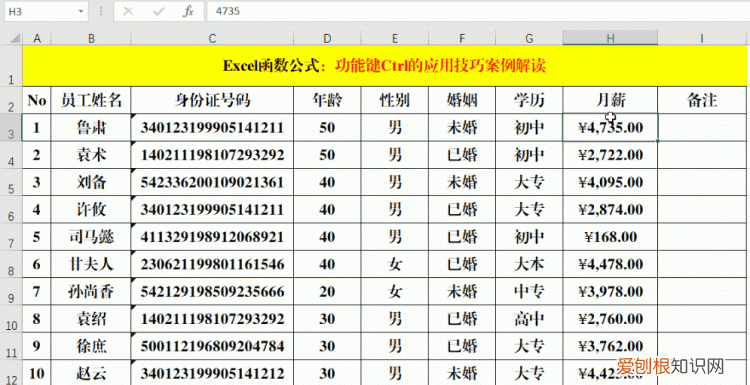Select column I header
The width and height of the screenshot is (750, 385).
(702, 38)
